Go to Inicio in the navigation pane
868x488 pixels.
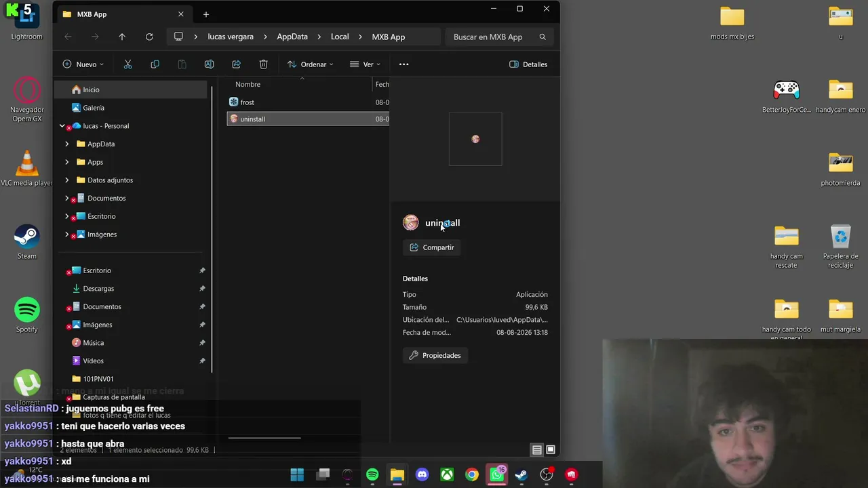131,89
